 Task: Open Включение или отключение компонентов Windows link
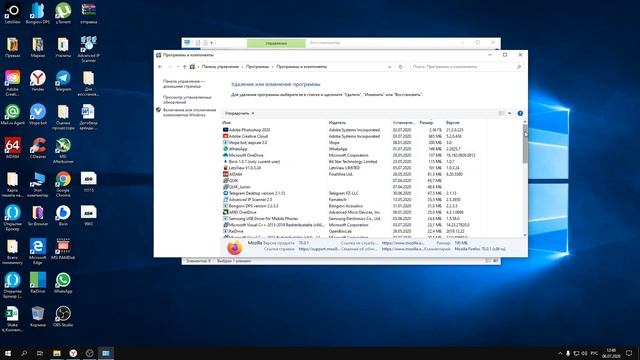189,112
